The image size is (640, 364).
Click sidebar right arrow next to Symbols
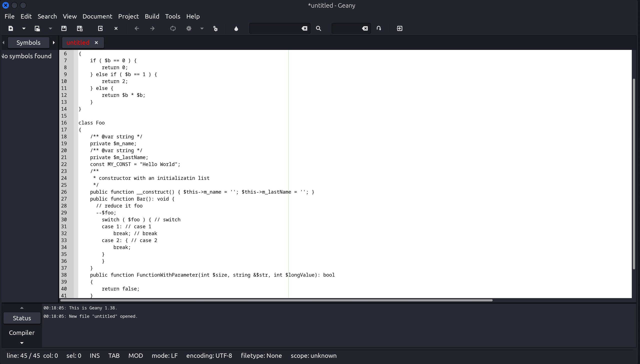53,42
